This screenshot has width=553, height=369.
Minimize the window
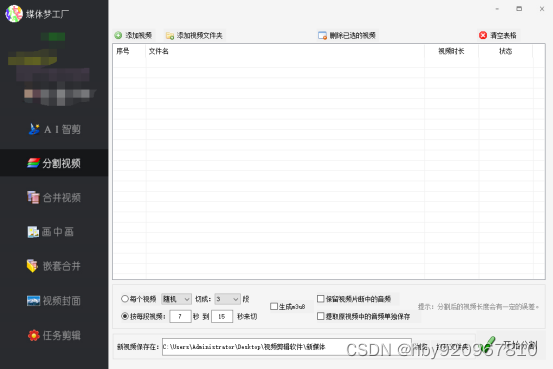click(497, 9)
